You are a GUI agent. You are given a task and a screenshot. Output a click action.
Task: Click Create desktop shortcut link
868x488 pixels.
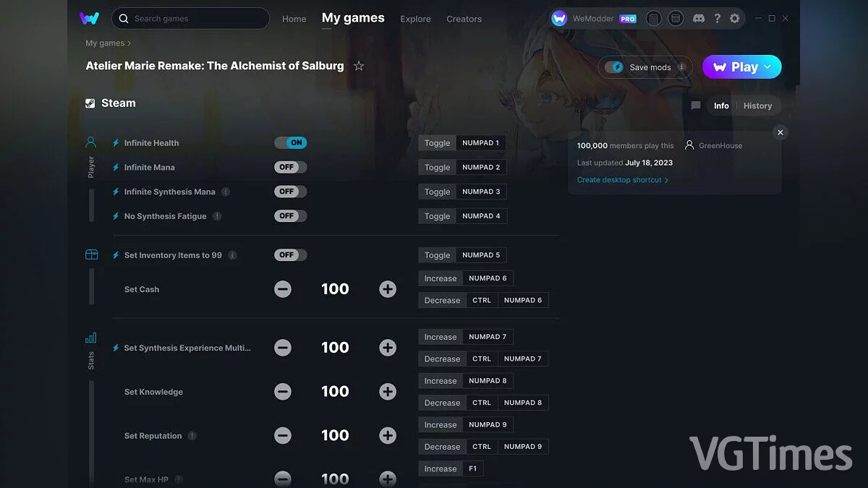(623, 180)
